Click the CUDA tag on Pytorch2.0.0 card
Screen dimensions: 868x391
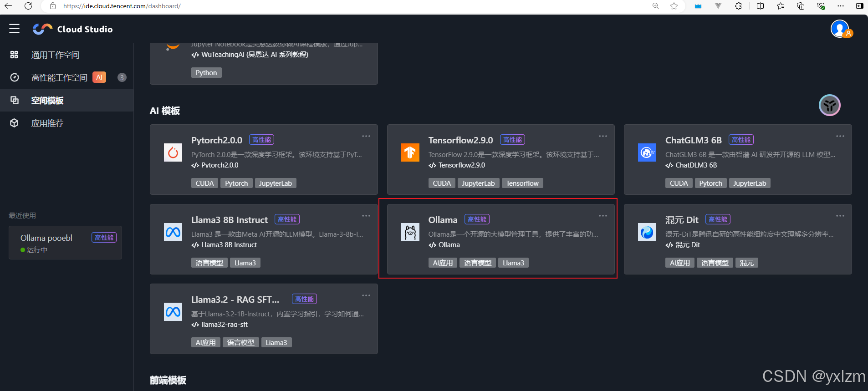pos(204,183)
